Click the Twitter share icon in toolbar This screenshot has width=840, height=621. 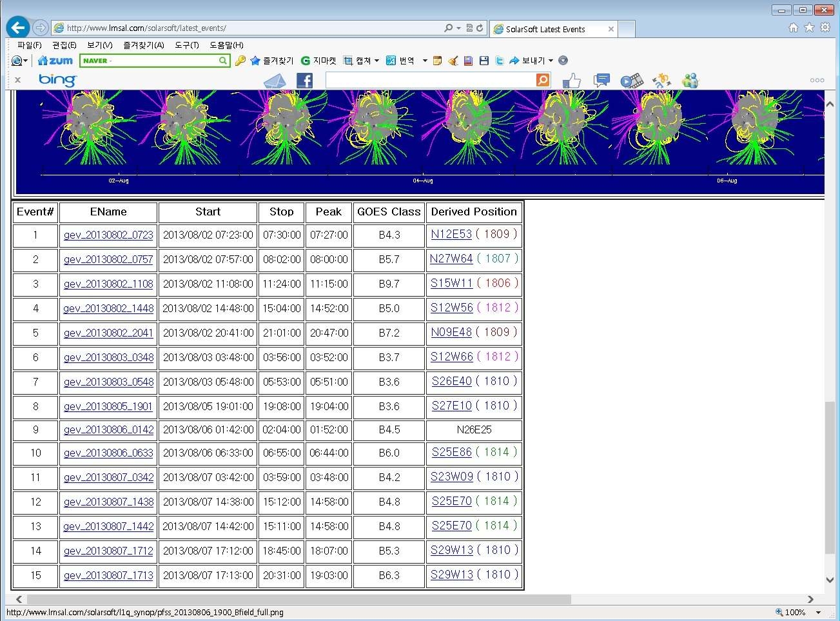click(x=500, y=61)
